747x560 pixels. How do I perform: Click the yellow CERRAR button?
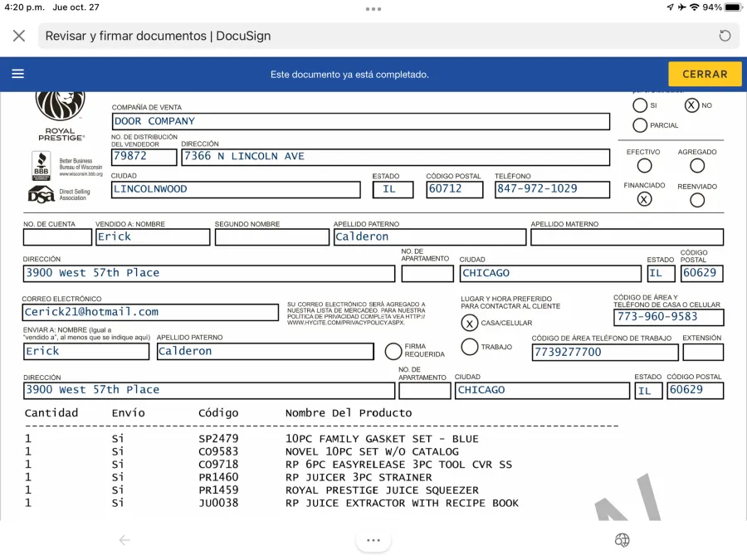pos(705,74)
